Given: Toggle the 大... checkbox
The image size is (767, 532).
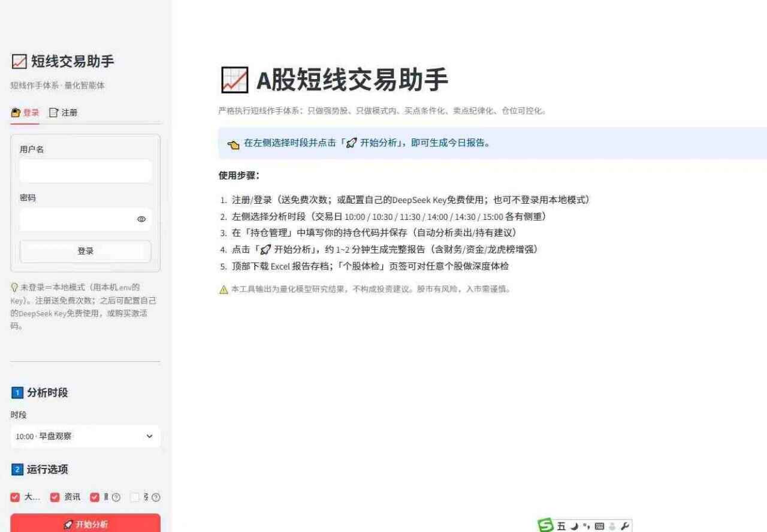Looking at the screenshot, I should pyautogui.click(x=15, y=497).
